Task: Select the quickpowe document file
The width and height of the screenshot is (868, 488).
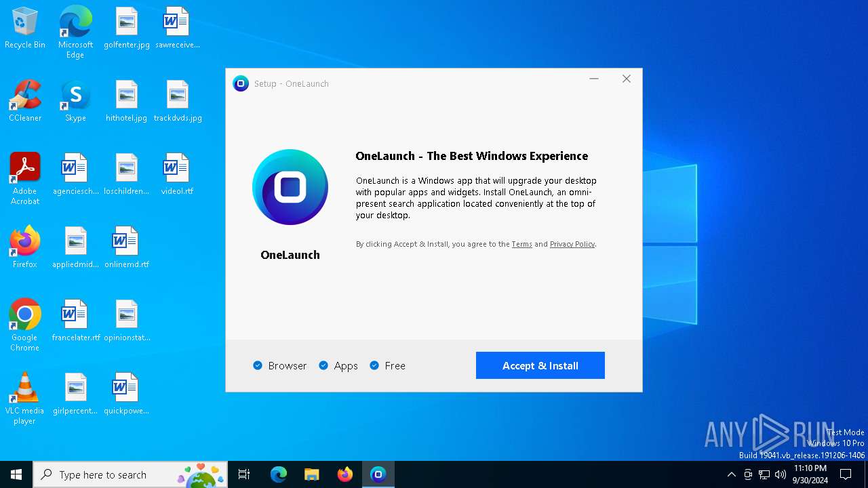Action: click(x=127, y=394)
